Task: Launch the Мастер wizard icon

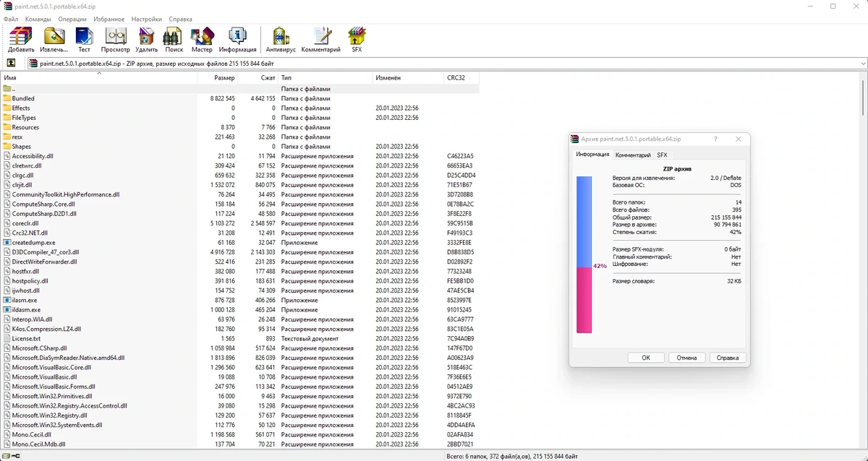Action: click(202, 40)
